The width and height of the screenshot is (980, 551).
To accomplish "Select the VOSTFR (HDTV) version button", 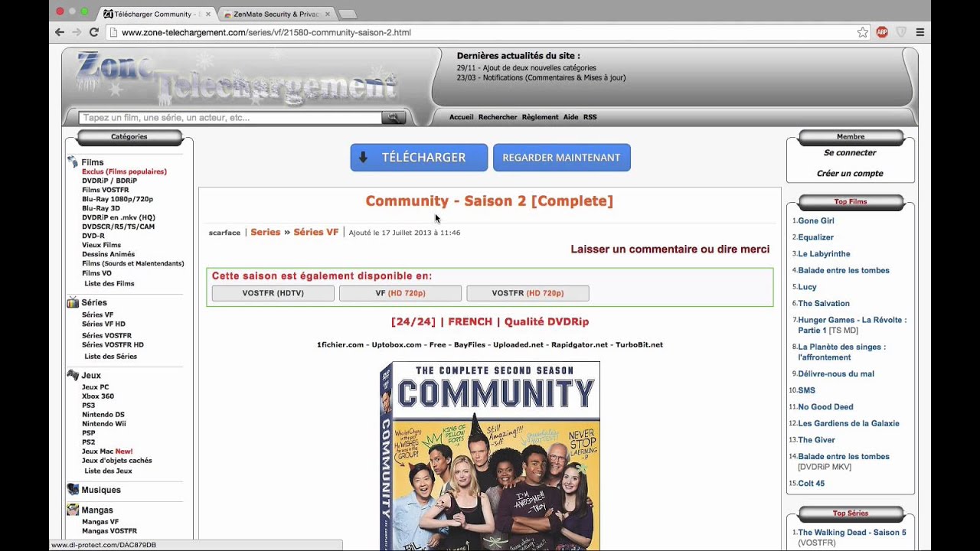I will coord(273,293).
